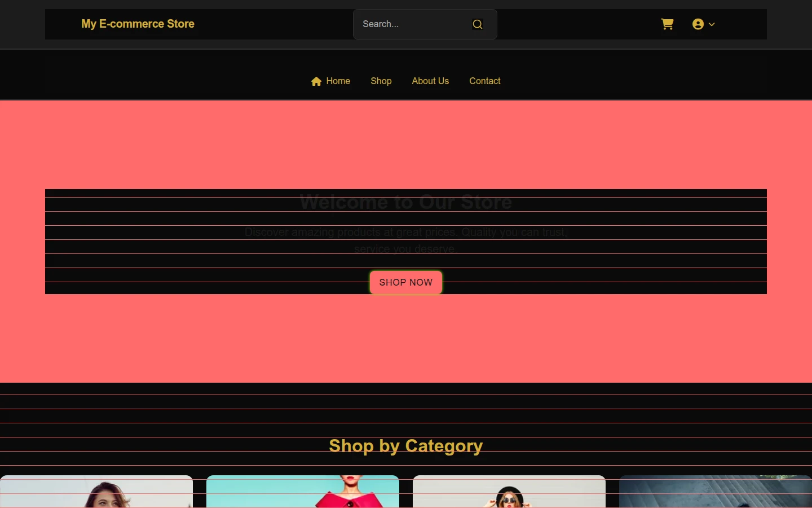Click the search magnifier icon
The image size is (812, 508).
tap(478, 24)
